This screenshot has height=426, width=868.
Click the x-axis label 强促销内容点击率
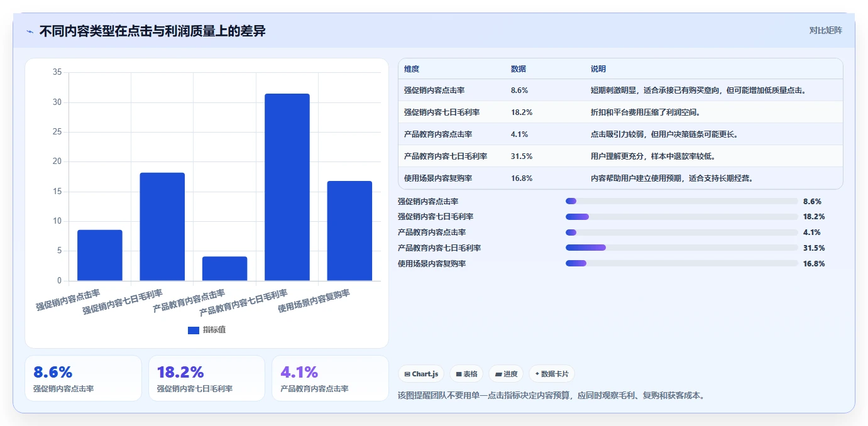click(x=68, y=301)
